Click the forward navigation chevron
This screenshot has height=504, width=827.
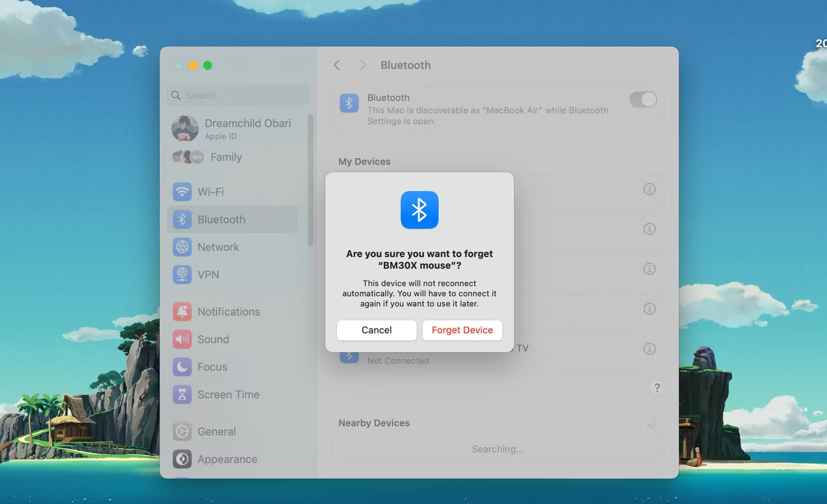point(362,65)
